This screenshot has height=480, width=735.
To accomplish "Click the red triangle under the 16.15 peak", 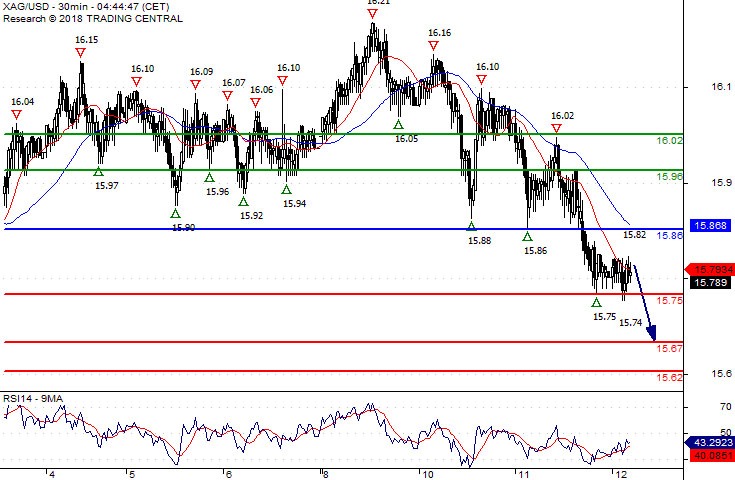I will 81,52.
